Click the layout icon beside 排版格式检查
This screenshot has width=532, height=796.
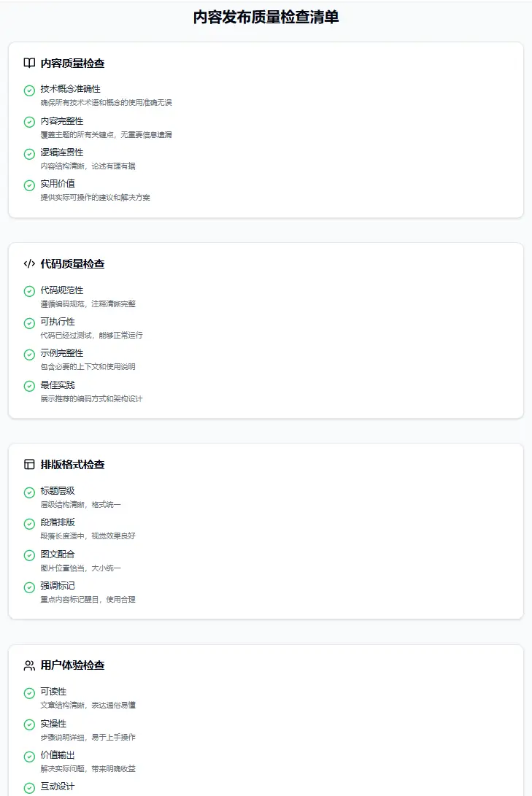tap(29, 464)
